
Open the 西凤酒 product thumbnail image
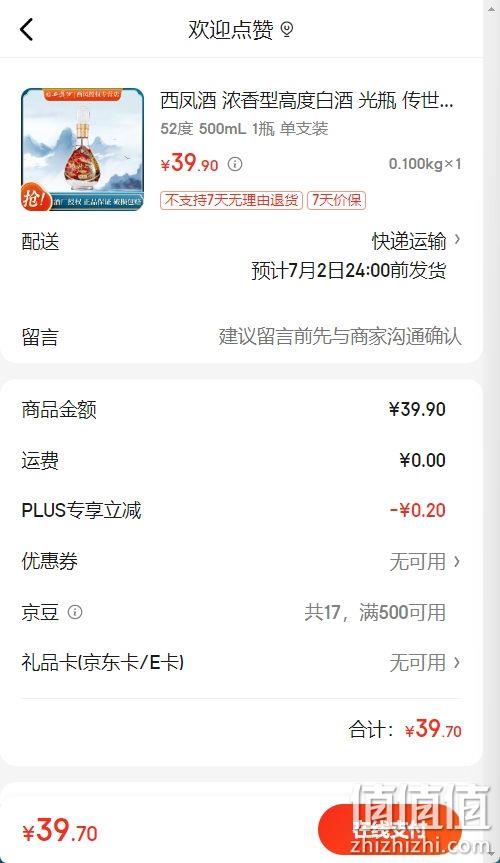pyautogui.click(x=83, y=149)
